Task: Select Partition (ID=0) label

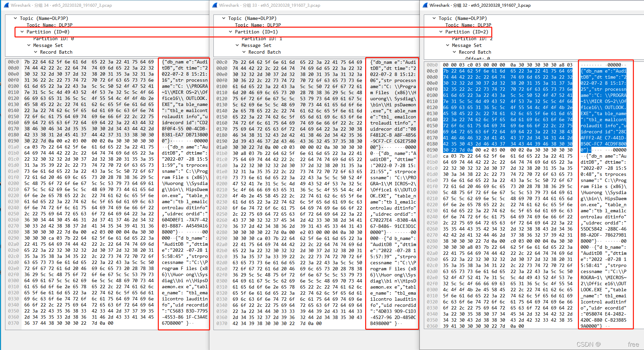Action: [48, 32]
